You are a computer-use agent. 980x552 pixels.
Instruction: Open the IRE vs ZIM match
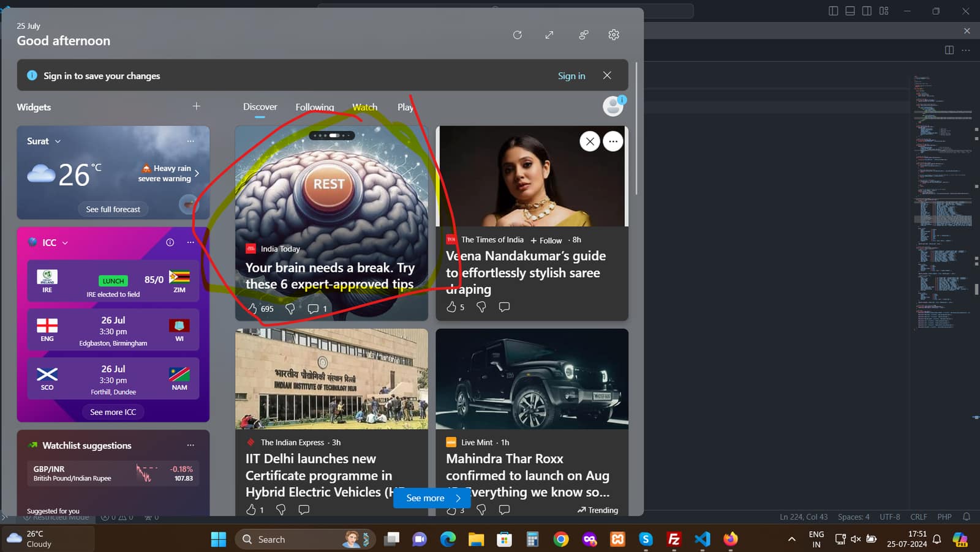[113, 282]
